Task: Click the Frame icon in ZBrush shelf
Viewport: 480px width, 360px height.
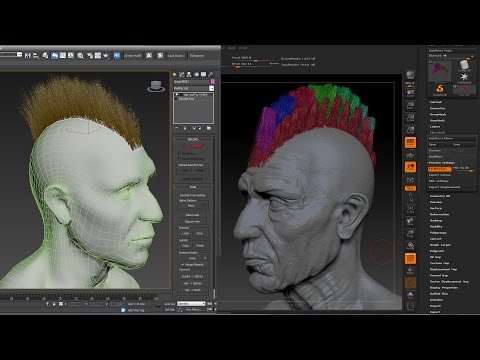Action: point(410,209)
